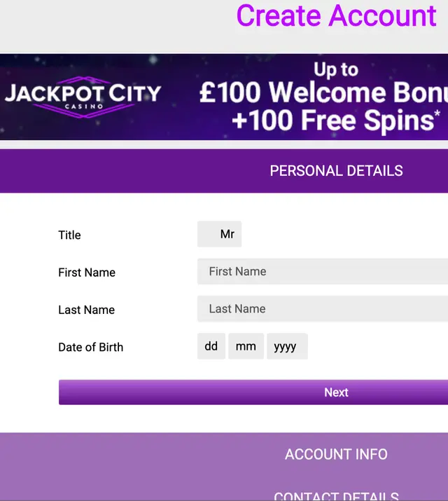Click the Title field label

[x=69, y=235]
